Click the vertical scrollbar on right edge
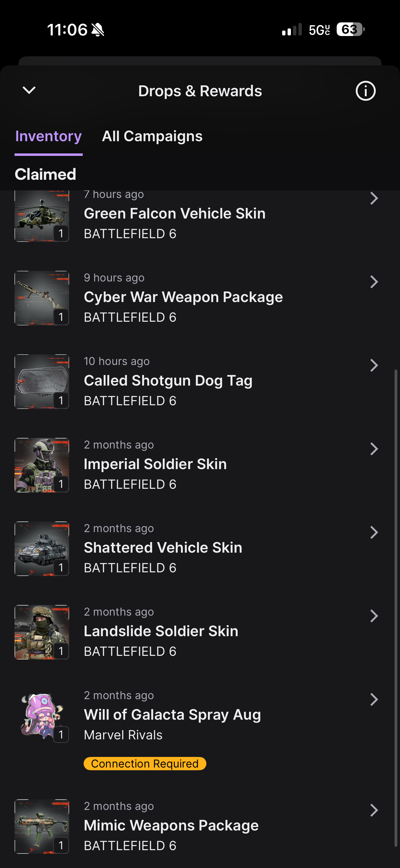Screen dimensions: 400x868 tap(396, 607)
